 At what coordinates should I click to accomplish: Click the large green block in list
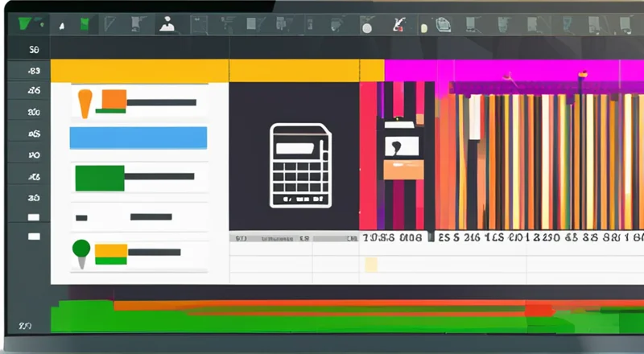(99, 178)
